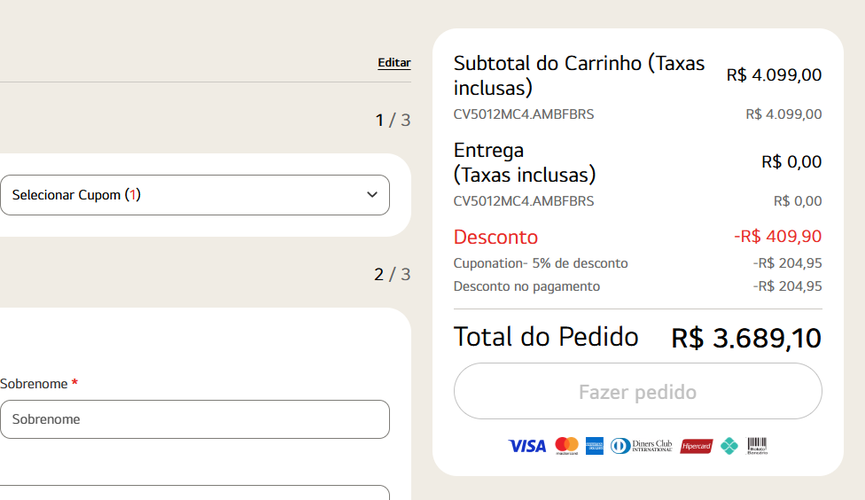
Task: Open the Selecionar Cupom dropdown
Action: pyautogui.click(x=194, y=195)
